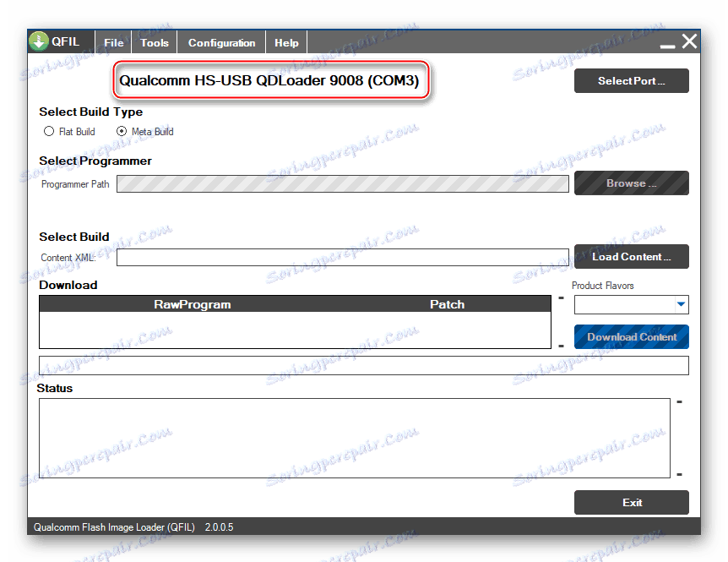Image resolution: width=728 pixels, height=562 pixels.
Task: Minimize the QFIL window
Action: click(667, 46)
